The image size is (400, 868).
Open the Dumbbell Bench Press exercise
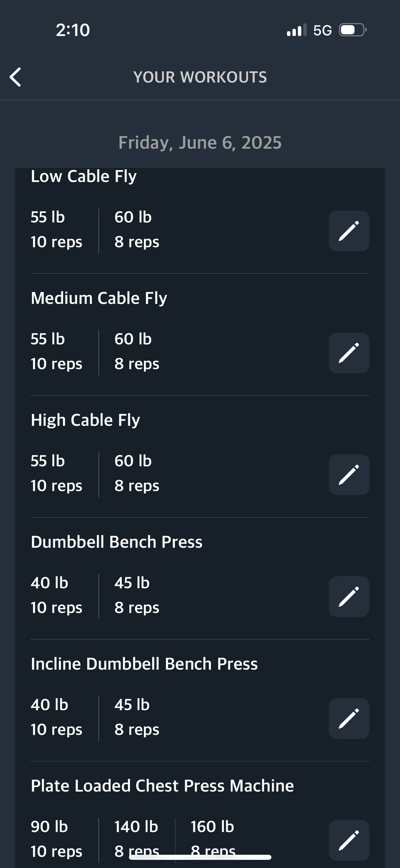[116, 542]
